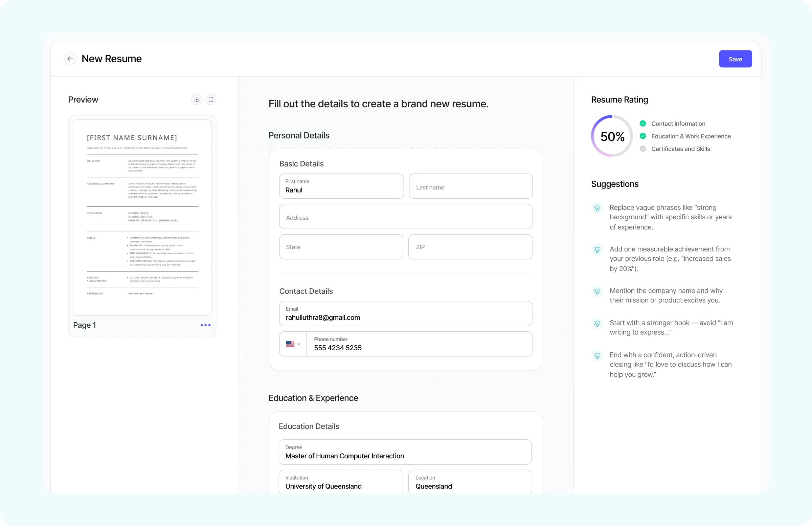Toggle Education & Work Experience checkmark
The width and height of the screenshot is (812, 526).
[x=643, y=136]
